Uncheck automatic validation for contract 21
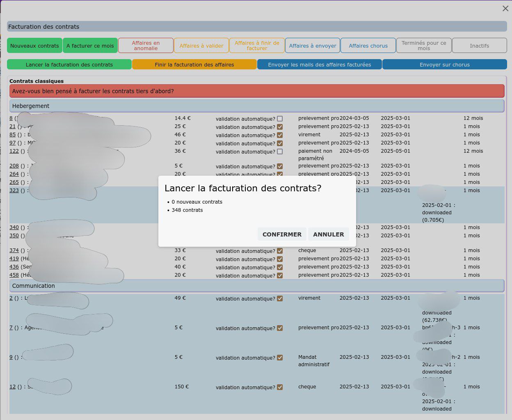512x420 pixels. (280, 127)
